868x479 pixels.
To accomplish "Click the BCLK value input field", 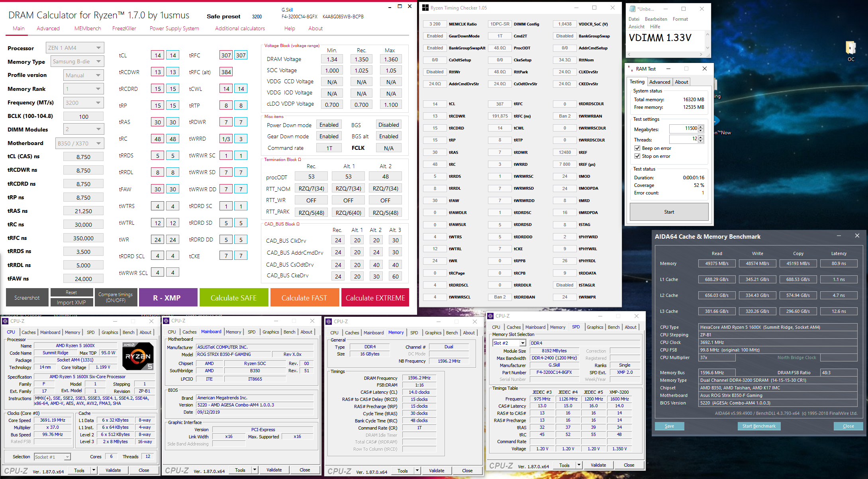I will click(x=83, y=116).
